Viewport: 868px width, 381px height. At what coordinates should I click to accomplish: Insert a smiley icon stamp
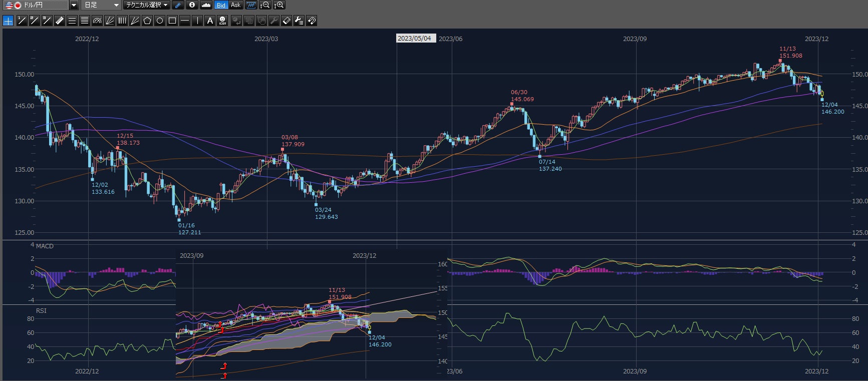tap(223, 21)
